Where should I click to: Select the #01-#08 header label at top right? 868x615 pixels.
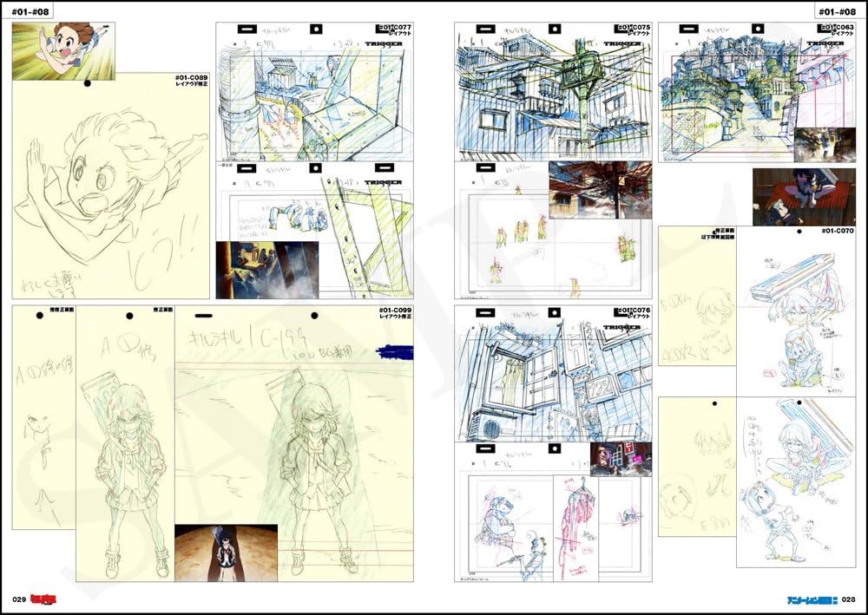point(836,11)
